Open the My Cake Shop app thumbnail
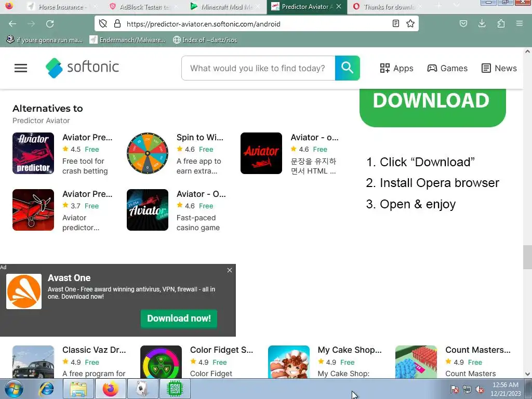The width and height of the screenshot is (532, 399). [289, 362]
